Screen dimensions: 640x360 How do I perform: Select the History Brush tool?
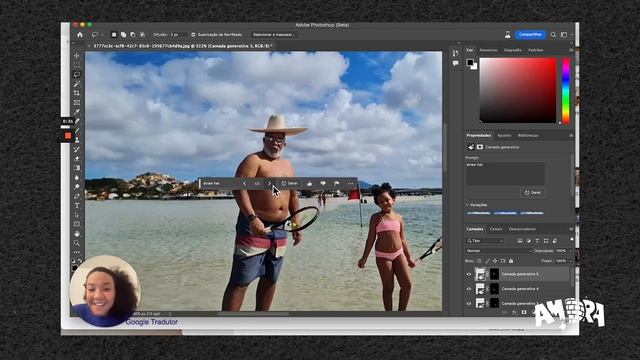click(77, 149)
